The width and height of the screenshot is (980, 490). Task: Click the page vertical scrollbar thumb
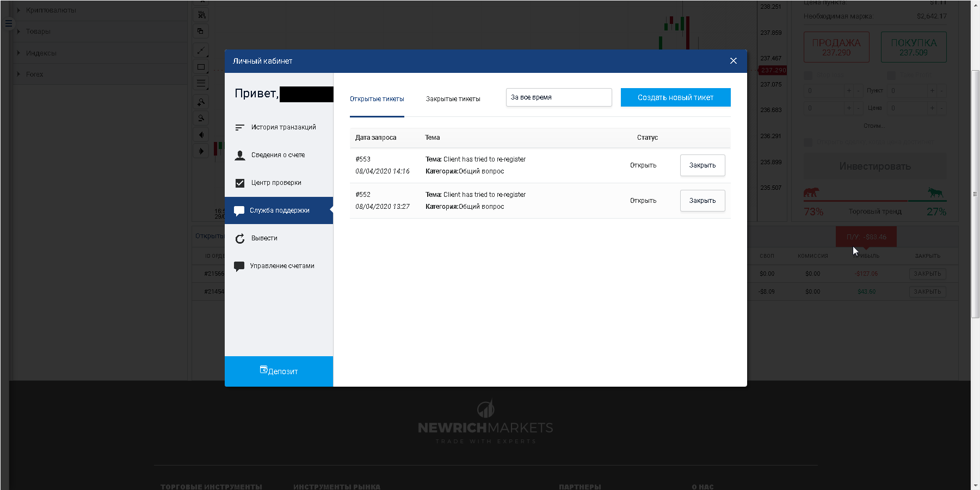pyautogui.click(x=975, y=194)
